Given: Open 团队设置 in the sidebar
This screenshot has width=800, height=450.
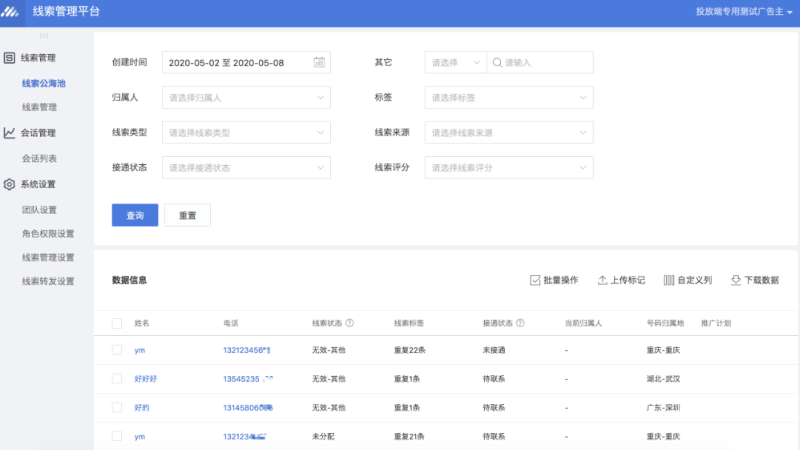Looking at the screenshot, I should [39, 210].
